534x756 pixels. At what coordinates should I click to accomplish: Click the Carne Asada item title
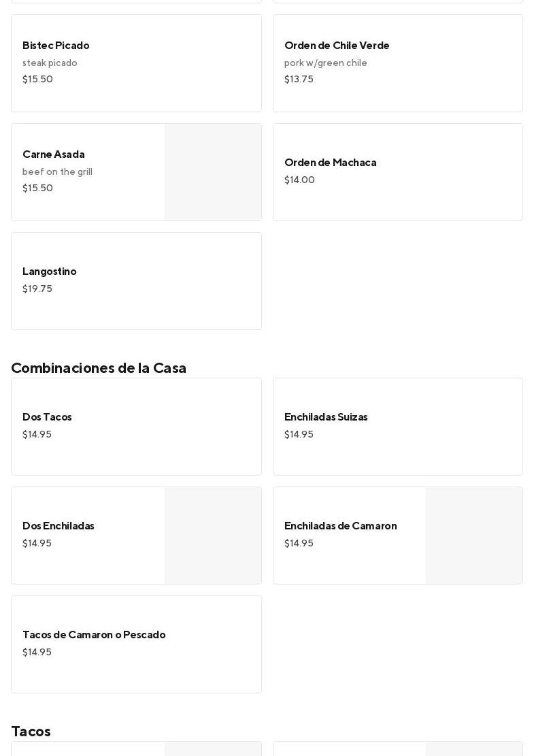(54, 154)
